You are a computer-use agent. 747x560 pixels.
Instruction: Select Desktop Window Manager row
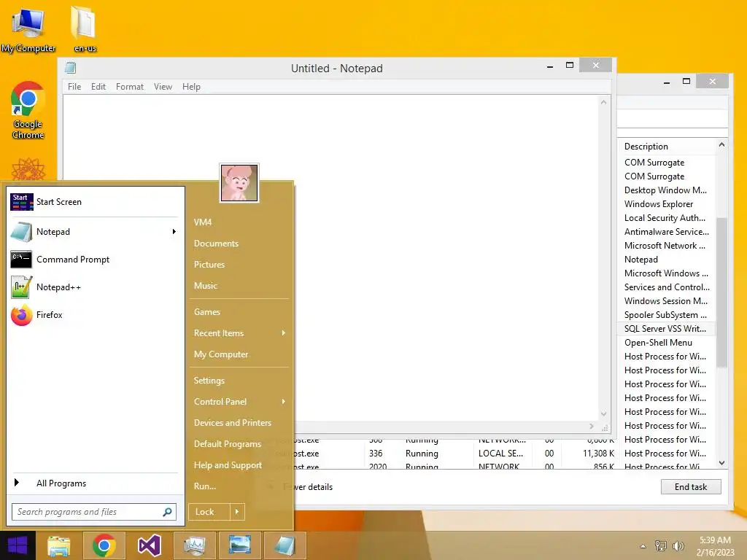(x=667, y=190)
